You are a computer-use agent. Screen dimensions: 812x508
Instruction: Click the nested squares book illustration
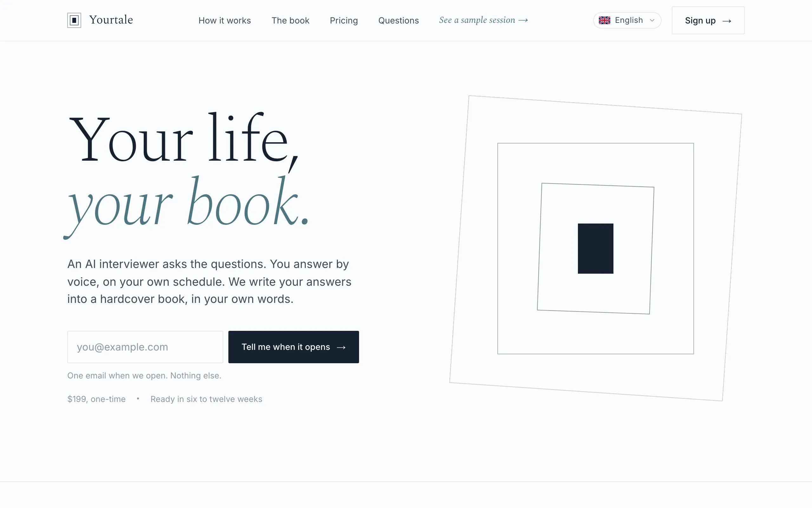tap(596, 248)
